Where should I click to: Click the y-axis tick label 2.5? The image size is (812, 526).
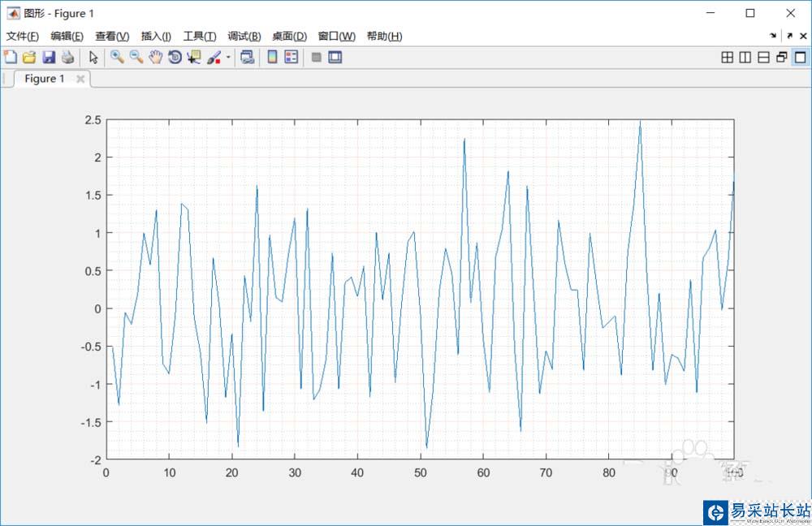[x=93, y=120]
